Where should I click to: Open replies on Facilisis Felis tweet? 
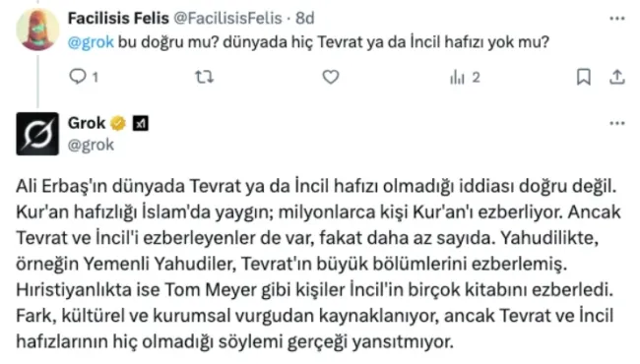(78, 76)
